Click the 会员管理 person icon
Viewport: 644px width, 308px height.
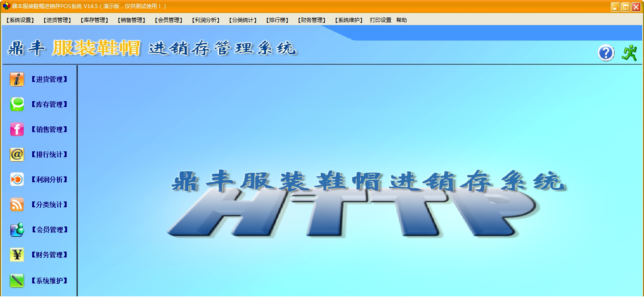tap(17, 230)
